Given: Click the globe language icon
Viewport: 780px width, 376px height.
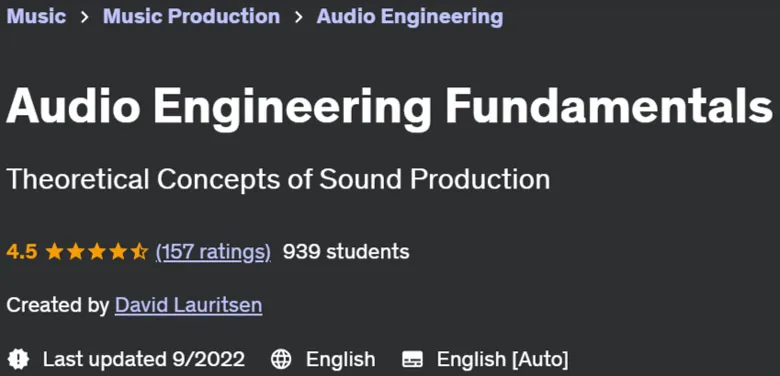Looking at the screenshot, I should [281, 359].
